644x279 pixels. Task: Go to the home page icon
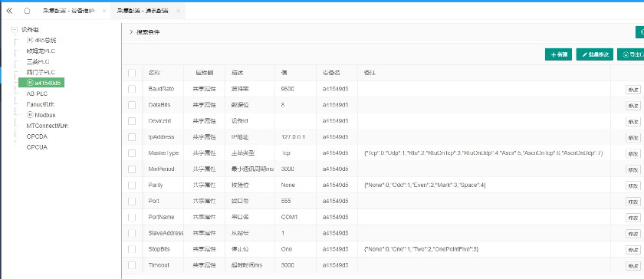point(27,11)
